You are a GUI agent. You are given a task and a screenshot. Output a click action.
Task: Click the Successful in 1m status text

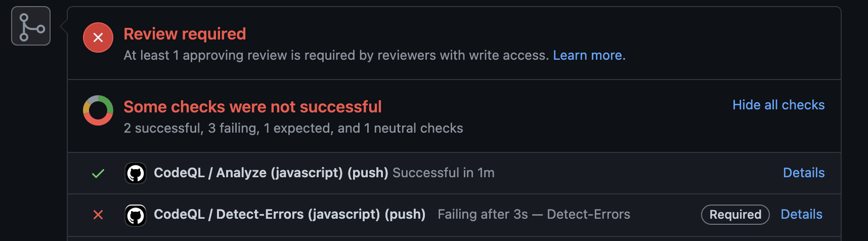(x=443, y=173)
